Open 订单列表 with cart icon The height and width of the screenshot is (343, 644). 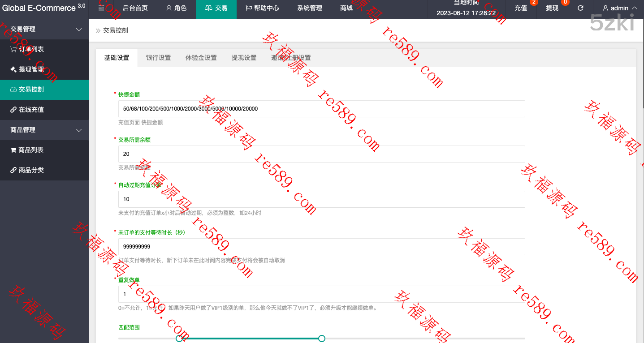27,49
